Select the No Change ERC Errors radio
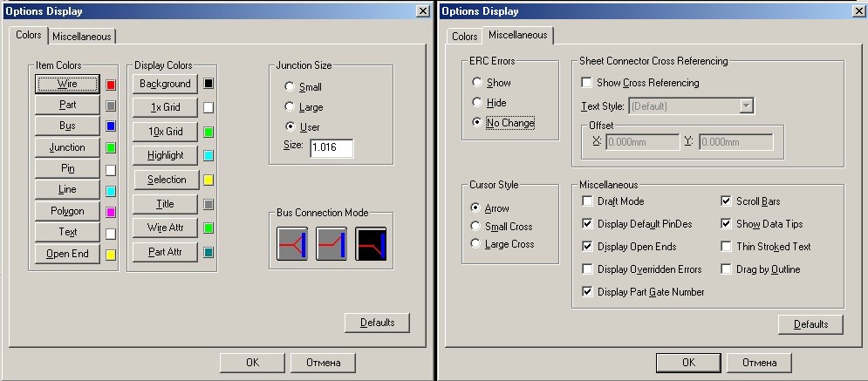The width and height of the screenshot is (868, 381). [476, 123]
